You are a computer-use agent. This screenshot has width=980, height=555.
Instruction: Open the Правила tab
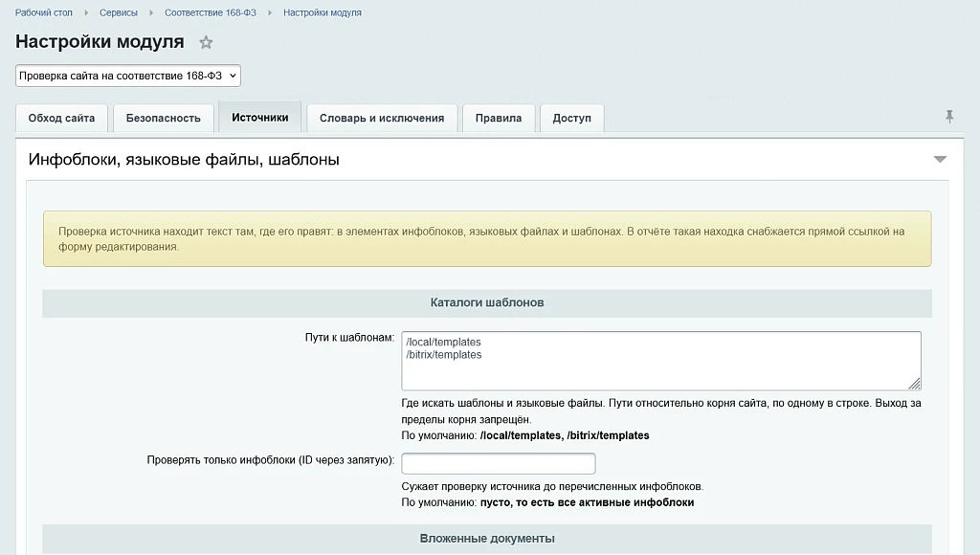click(498, 118)
